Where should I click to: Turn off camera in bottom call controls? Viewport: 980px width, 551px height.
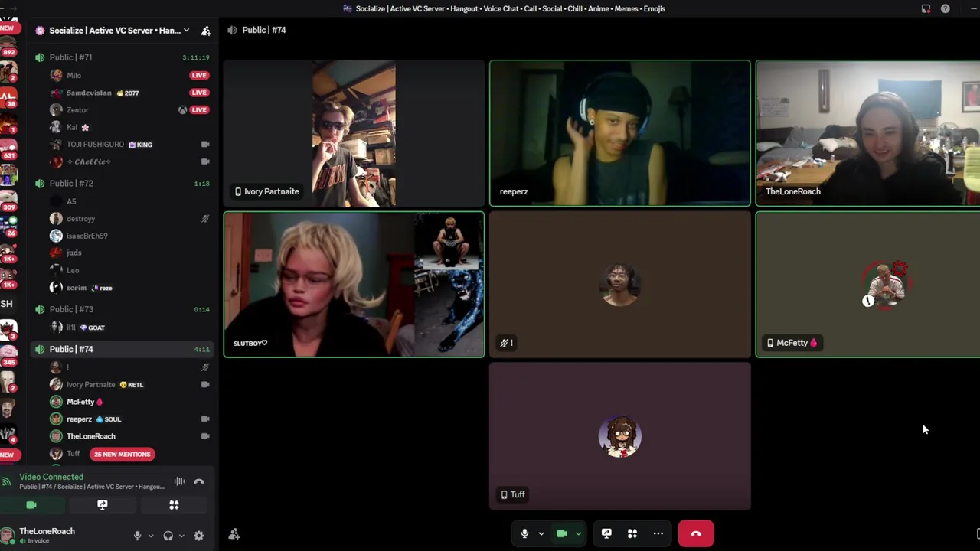pyautogui.click(x=561, y=533)
